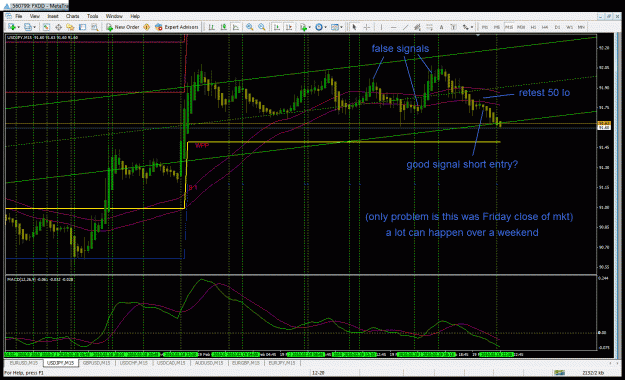Show the Data Window panel
The image size is (625, 380).
[58, 27]
